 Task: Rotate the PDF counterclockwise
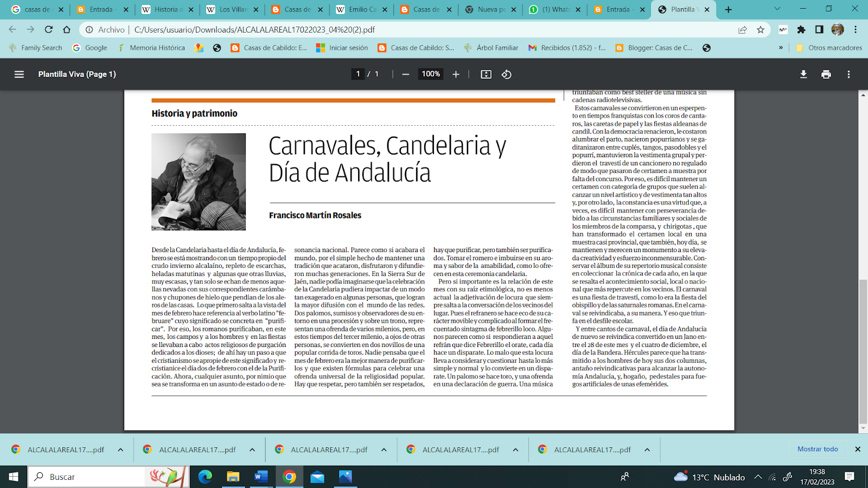(506, 74)
